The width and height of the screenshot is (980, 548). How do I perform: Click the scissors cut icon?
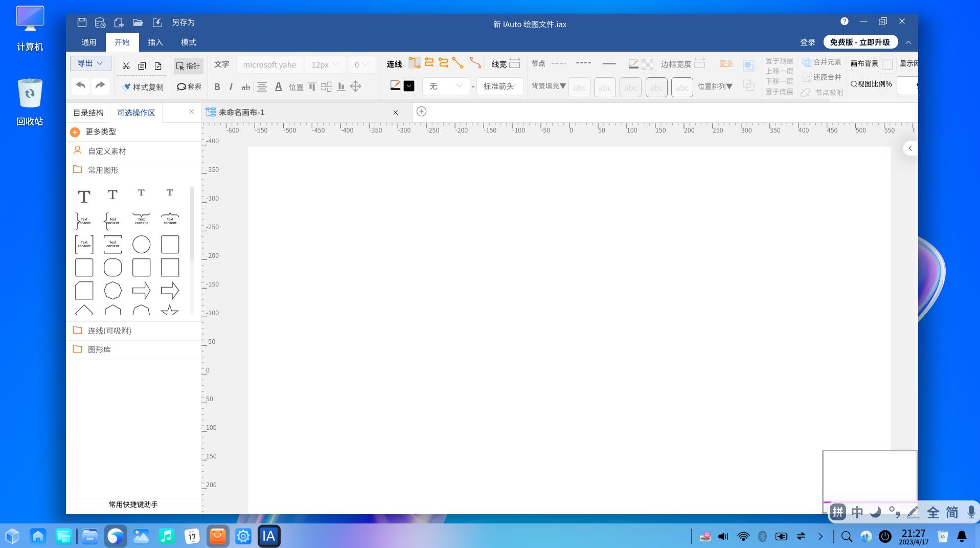(x=126, y=66)
